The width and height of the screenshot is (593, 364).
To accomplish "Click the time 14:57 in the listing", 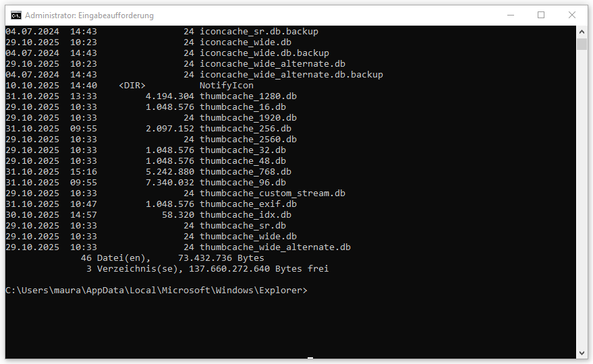I will click(x=84, y=215).
